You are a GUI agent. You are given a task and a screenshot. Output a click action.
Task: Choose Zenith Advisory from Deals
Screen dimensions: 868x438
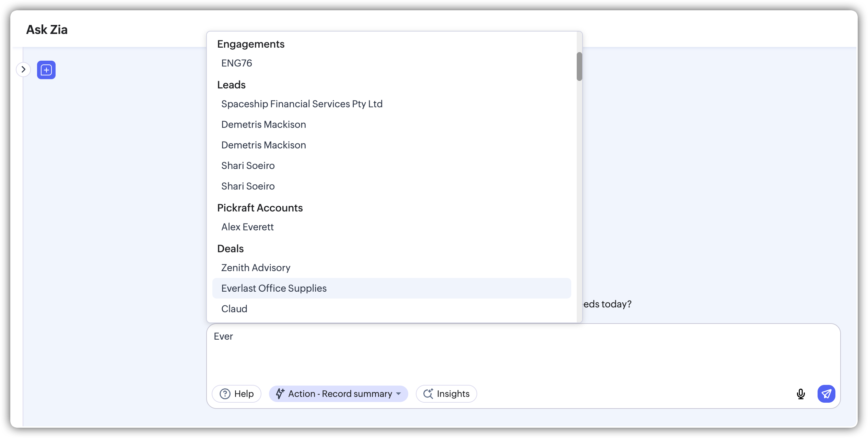(x=256, y=268)
